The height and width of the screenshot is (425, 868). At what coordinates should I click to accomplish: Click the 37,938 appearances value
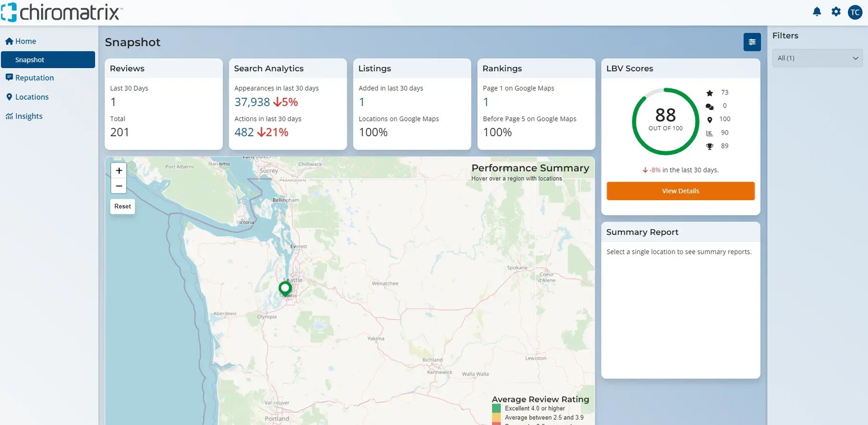click(252, 102)
